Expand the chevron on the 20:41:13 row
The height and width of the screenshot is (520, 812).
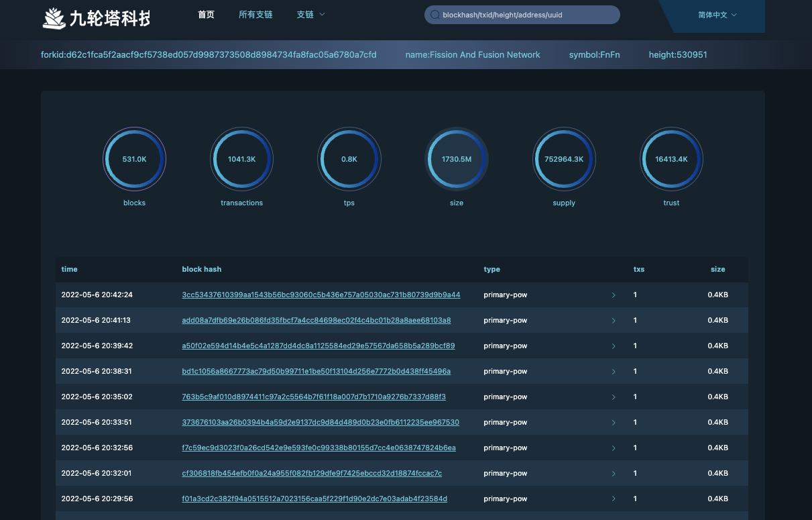614,321
